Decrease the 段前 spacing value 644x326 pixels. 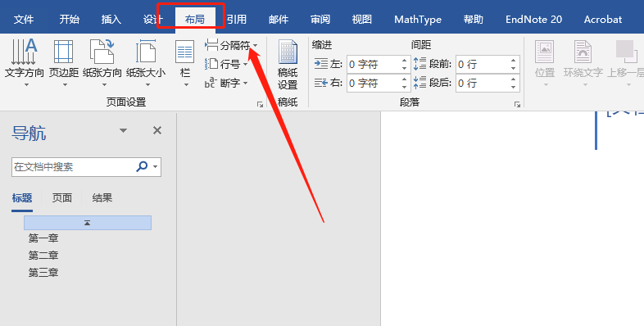point(514,68)
